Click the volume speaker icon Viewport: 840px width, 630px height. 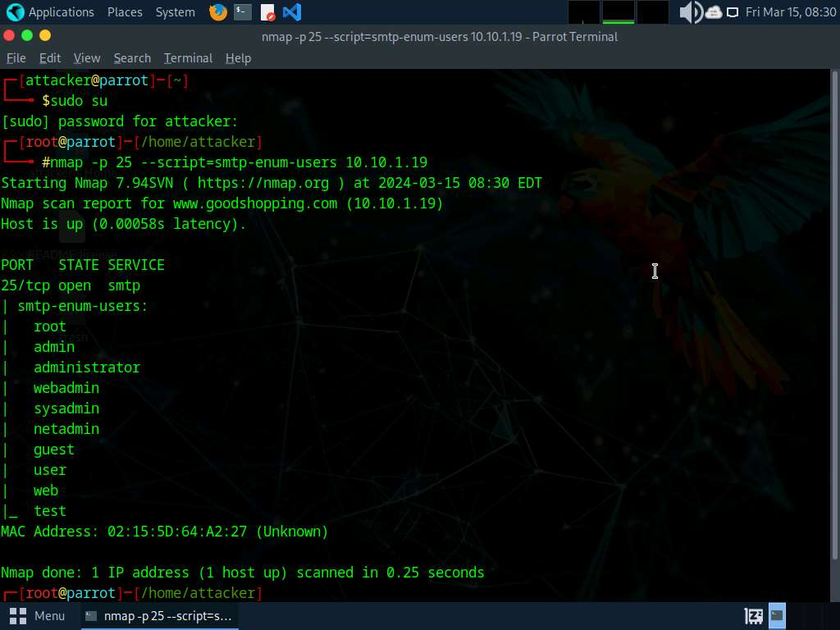coord(690,12)
